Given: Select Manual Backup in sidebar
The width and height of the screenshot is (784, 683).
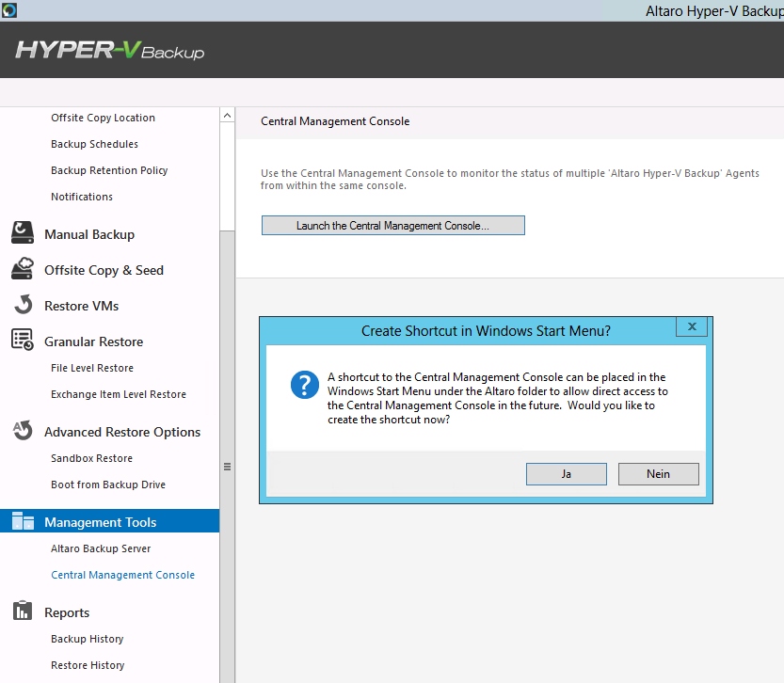Looking at the screenshot, I should (89, 234).
